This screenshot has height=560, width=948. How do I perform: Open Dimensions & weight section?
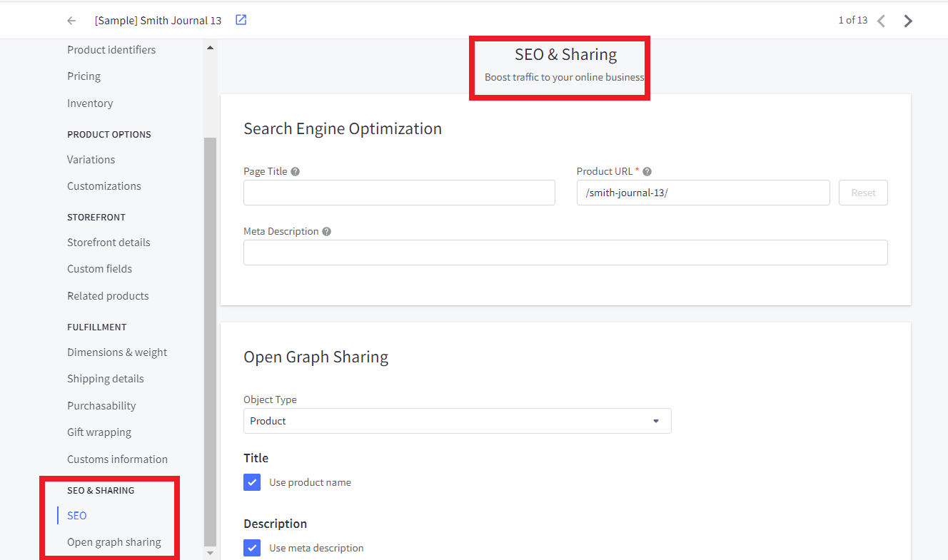(117, 352)
